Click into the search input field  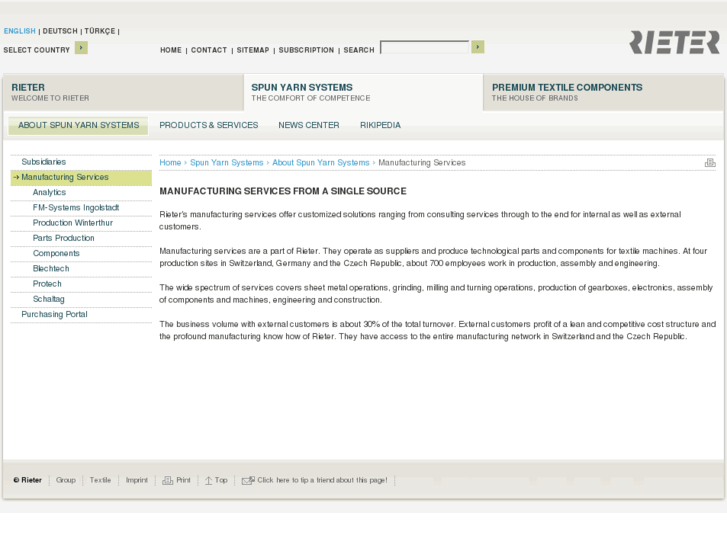point(425,47)
